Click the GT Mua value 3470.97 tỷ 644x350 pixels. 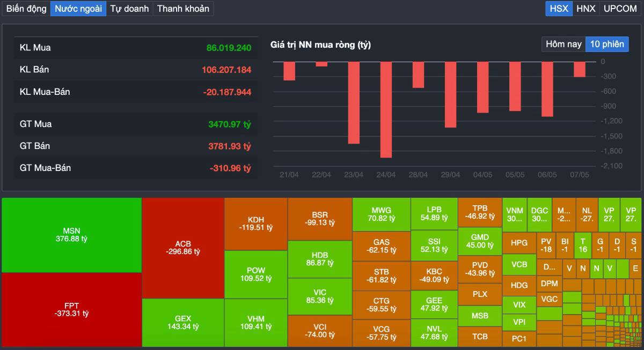(x=230, y=124)
